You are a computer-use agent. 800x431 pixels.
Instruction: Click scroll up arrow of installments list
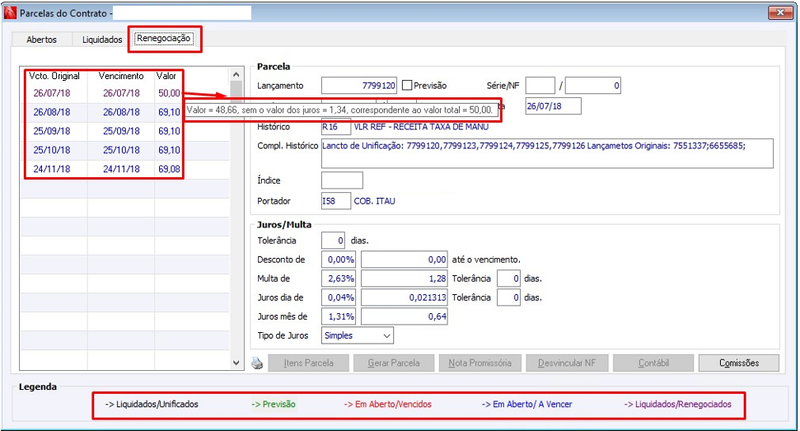[x=236, y=74]
